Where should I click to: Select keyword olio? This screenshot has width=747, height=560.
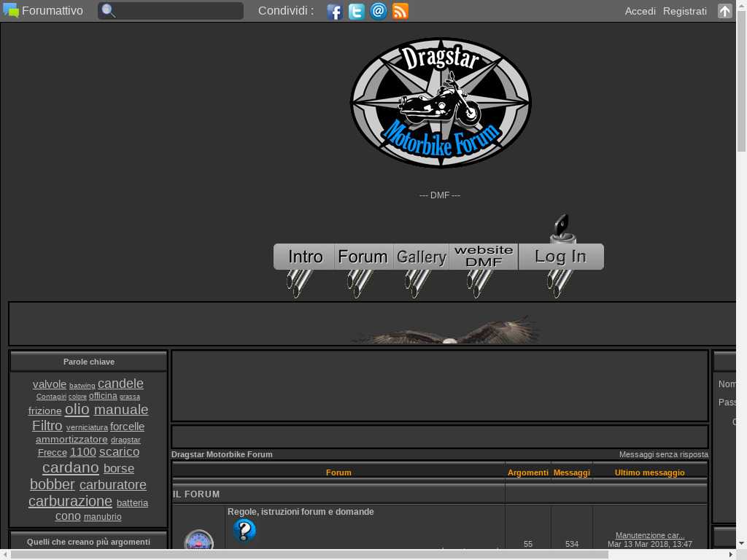pyautogui.click(x=77, y=409)
